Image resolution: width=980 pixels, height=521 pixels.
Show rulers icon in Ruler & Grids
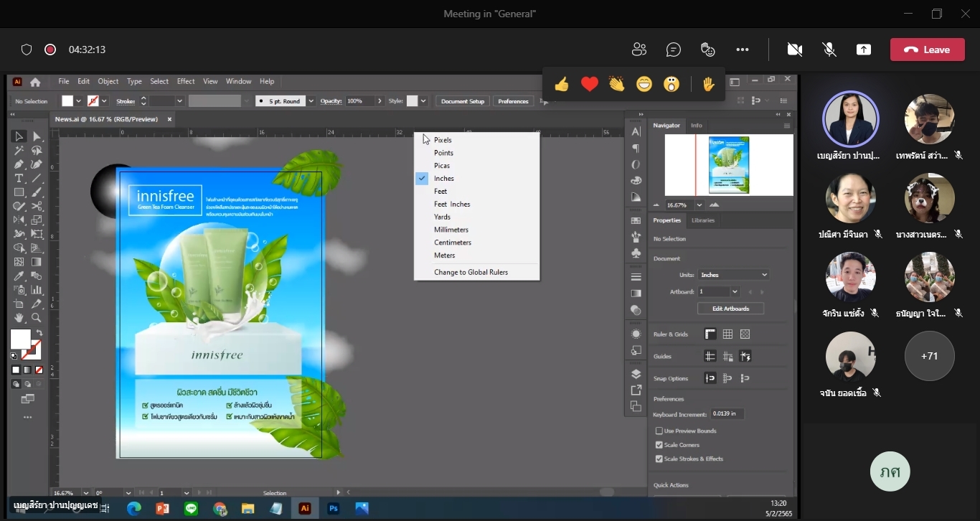pos(710,334)
